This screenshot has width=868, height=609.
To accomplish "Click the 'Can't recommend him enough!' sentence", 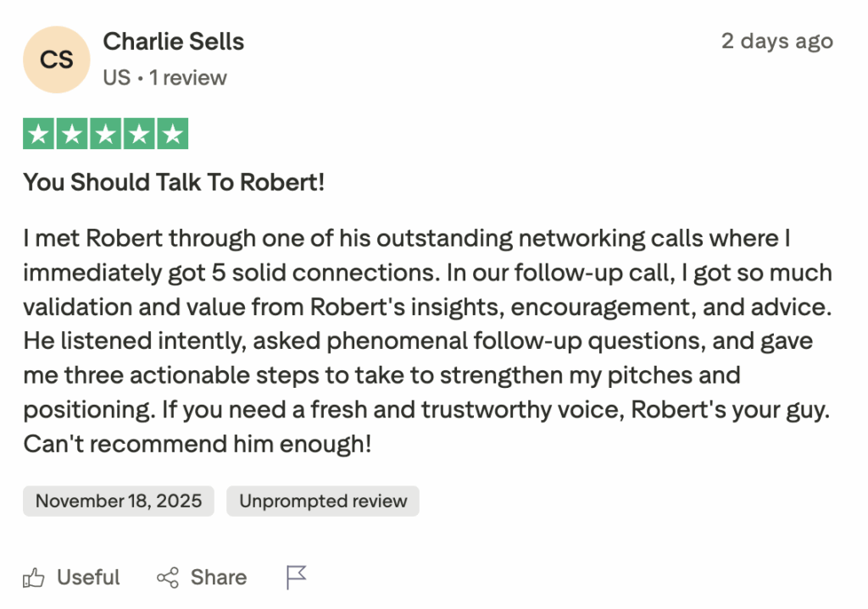I will (197, 443).
